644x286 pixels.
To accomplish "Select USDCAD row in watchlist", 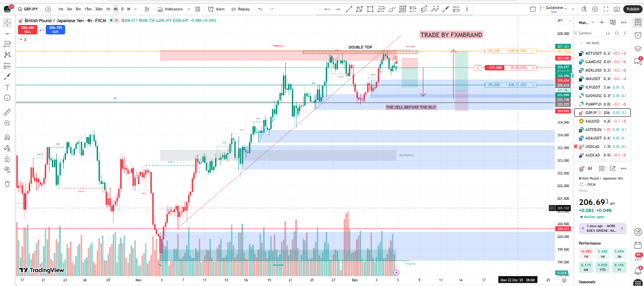I will click(x=602, y=147).
